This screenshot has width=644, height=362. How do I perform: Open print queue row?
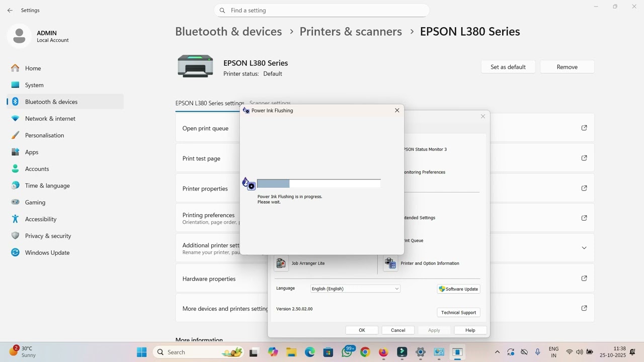click(207, 128)
